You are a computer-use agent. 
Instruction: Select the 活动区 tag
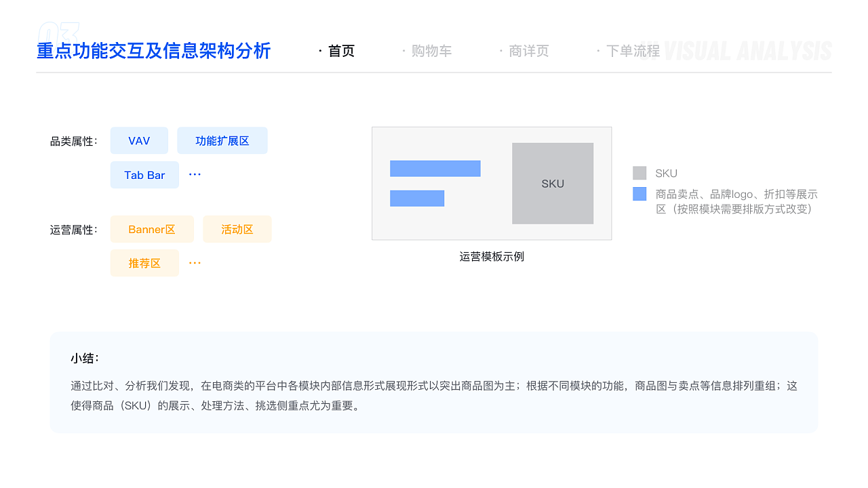point(237,229)
